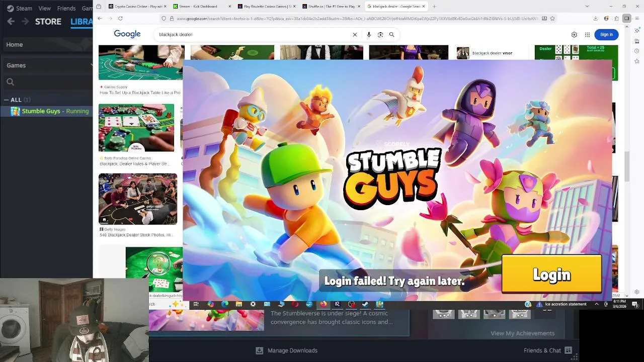Toggle the Firefox sidebar button

click(x=626, y=18)
